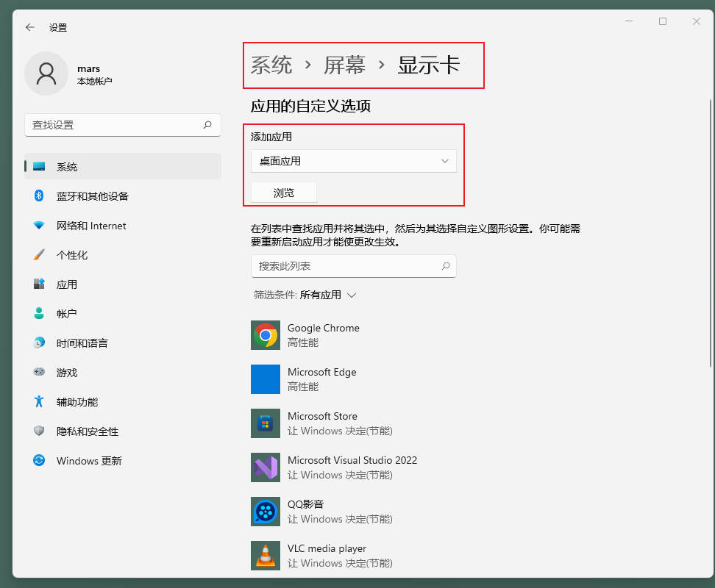
Task: Click the mars user avatar icon
Action: pos(46,73)
